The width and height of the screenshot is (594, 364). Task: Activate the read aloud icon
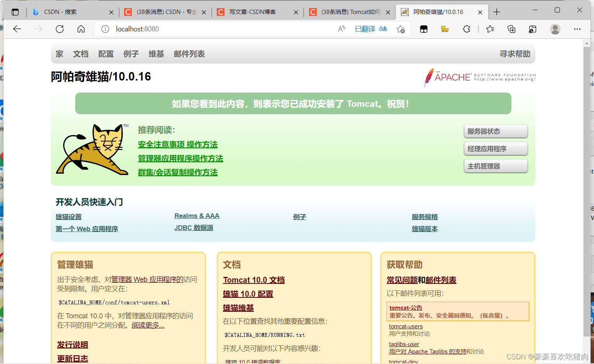point(342,29)
